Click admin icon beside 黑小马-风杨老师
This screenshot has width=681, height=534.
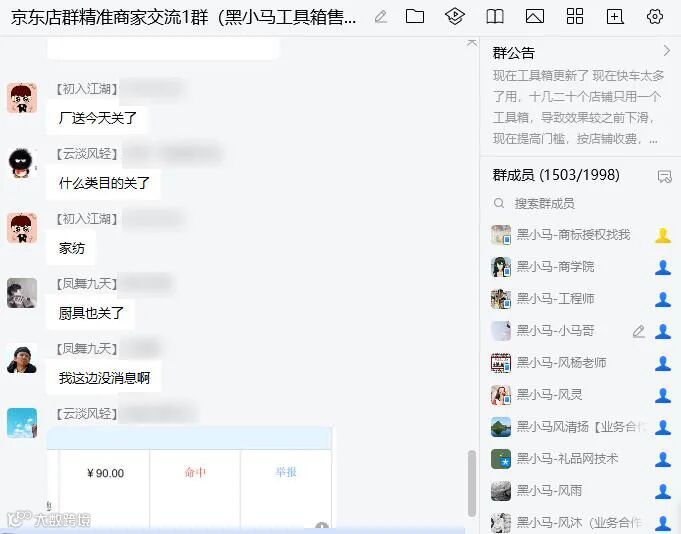point(663,363)
